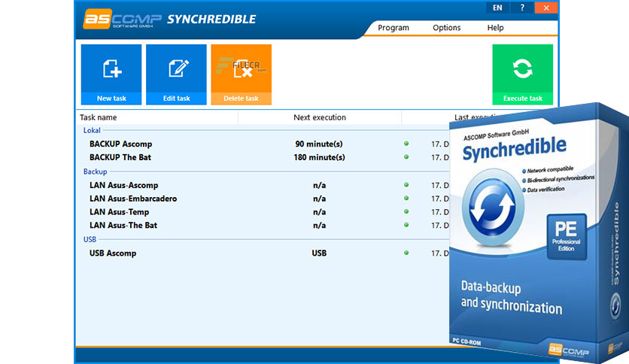Screen dimensions: 629x364
Task: Open the Options menu
Action: pyautogui.click(x=447, y=28)
